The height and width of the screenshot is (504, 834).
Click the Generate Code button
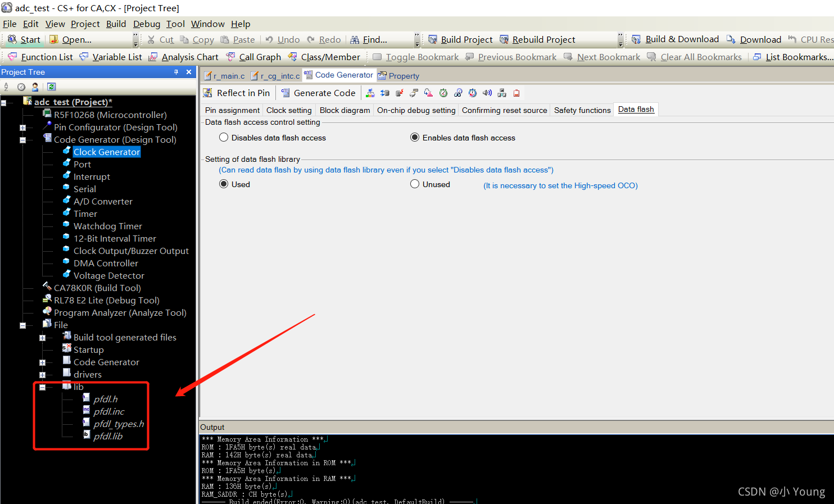point(318,93)
